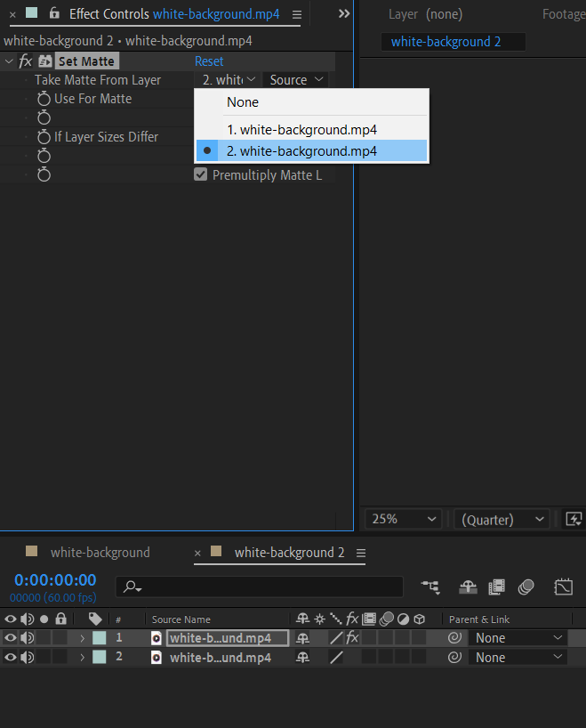Switch to the Footage viewer tab
Viewport: 586px width, 728px height.
tap(564, 14)
